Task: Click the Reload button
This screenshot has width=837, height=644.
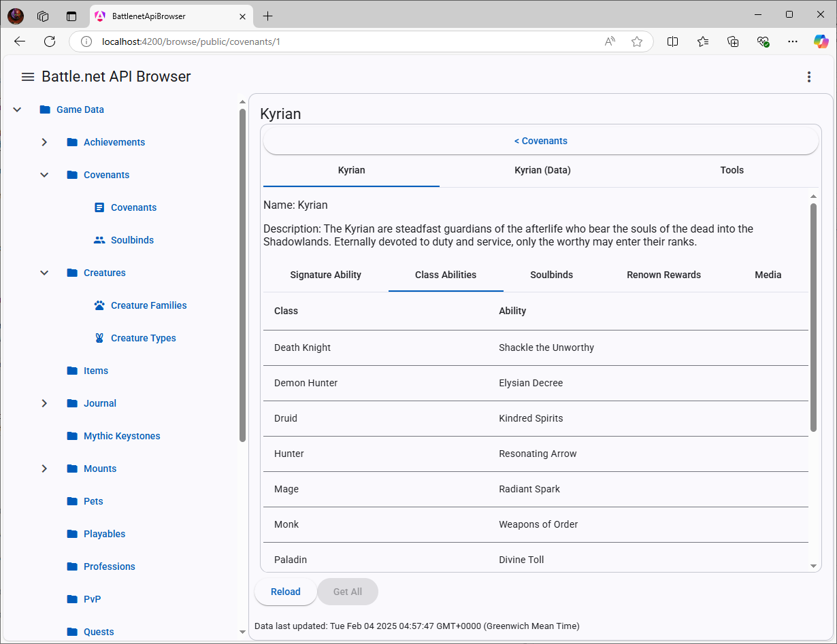Action: pyautogui.click(x=286, y=592)
